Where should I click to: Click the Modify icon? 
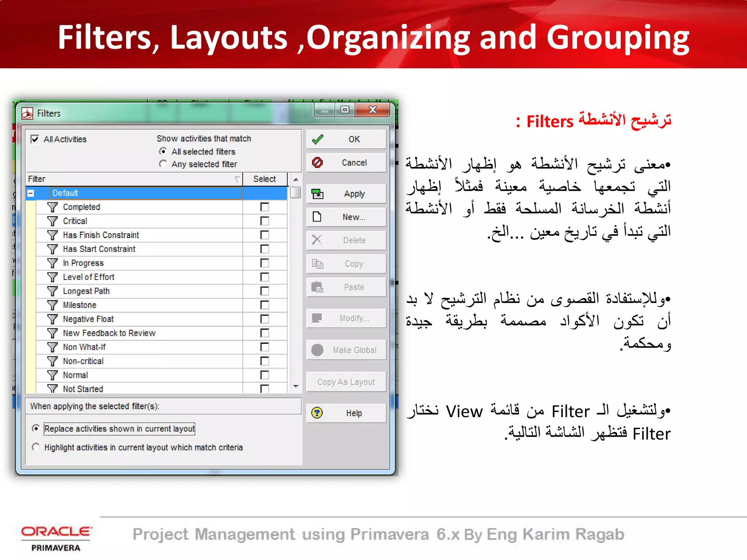[317, 318]
